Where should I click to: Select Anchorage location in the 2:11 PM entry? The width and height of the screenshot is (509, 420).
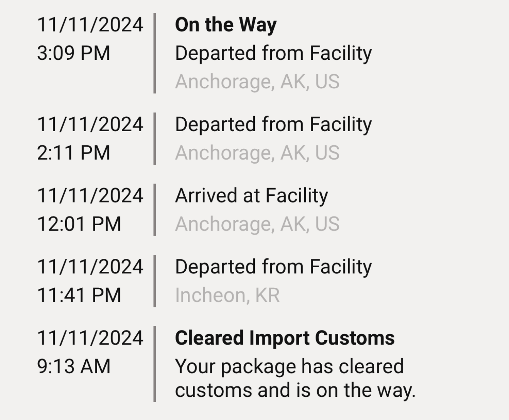click(257, 153)
